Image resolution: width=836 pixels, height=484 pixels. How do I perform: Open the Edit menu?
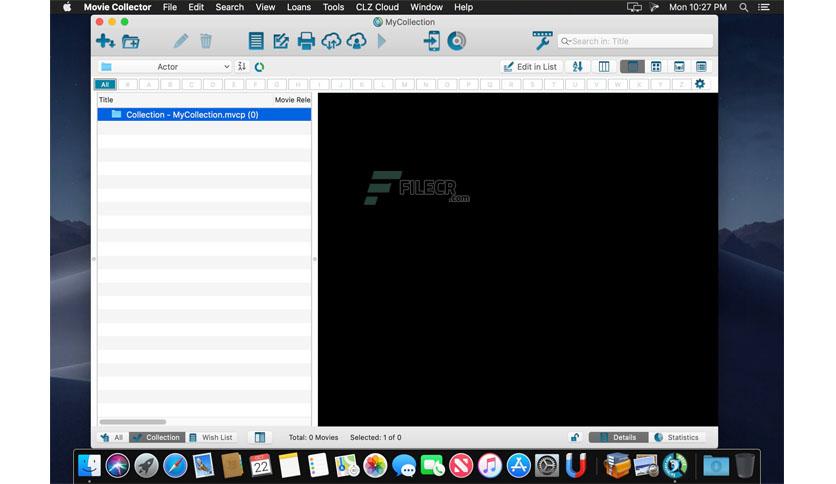click(196, 7)
